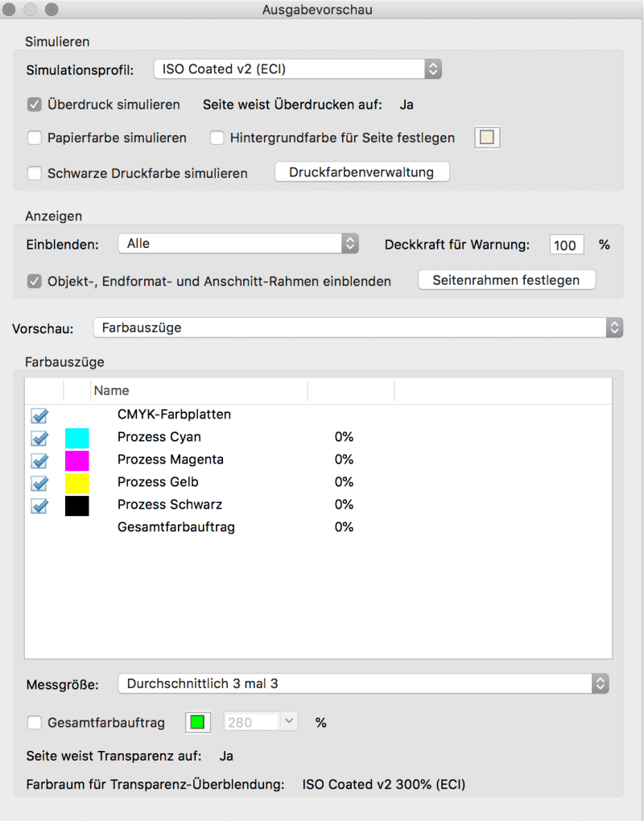Disable Überdruck simulieren checkbox
644x821 pixels.
pyautogui.click(x=35, y=105)
